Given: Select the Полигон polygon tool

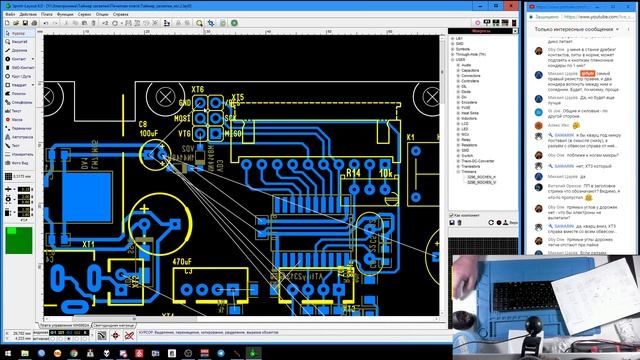Looking at the screenshot, I should 19,93.
